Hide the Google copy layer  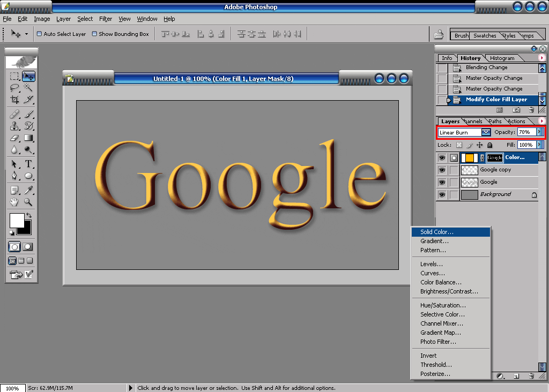[x=442, y=170]
